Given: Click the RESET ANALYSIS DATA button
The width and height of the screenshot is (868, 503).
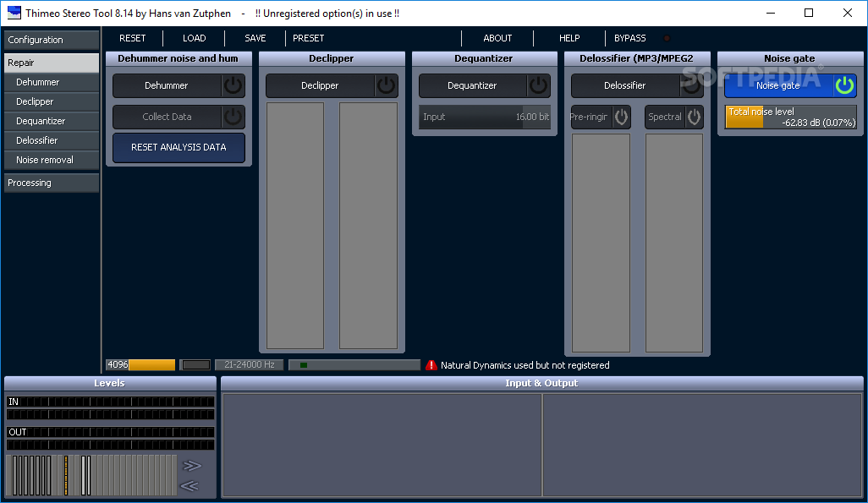Looking at the screenshot, I should click(179, 147).
